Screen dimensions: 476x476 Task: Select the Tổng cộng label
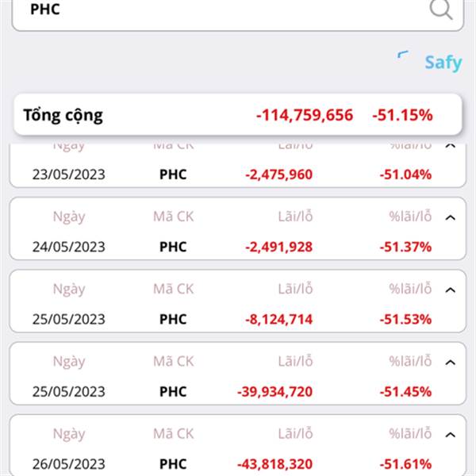pos(63,115)
